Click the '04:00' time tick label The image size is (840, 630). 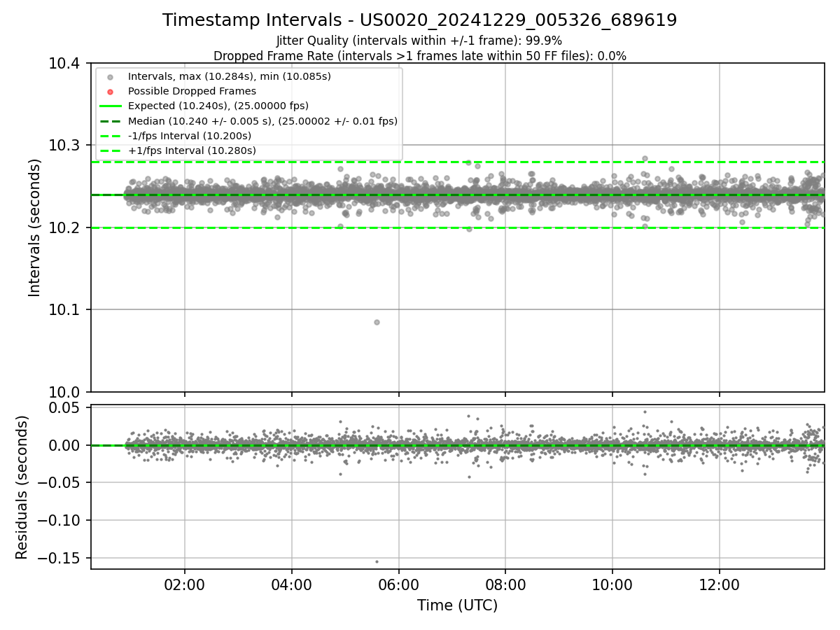point(292,584)
